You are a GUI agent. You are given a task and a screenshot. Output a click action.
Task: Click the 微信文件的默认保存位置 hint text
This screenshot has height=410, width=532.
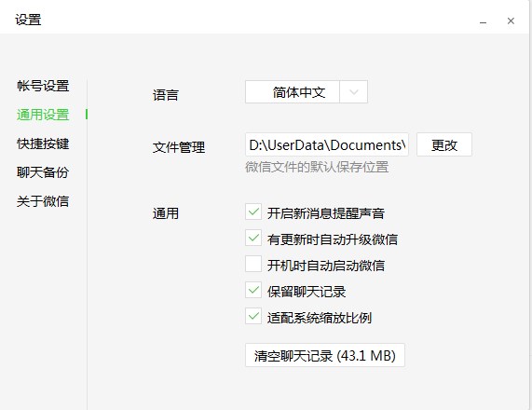coord(317,167)
